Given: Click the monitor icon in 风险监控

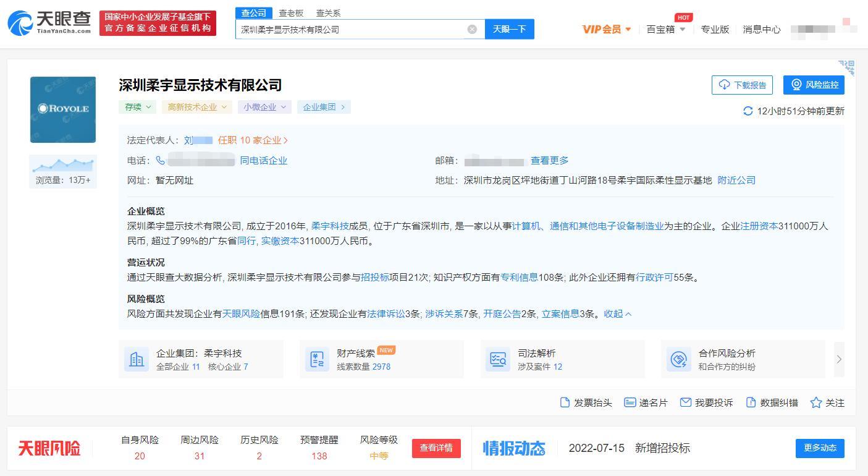Looking at the screenshot, I should 797,85.
